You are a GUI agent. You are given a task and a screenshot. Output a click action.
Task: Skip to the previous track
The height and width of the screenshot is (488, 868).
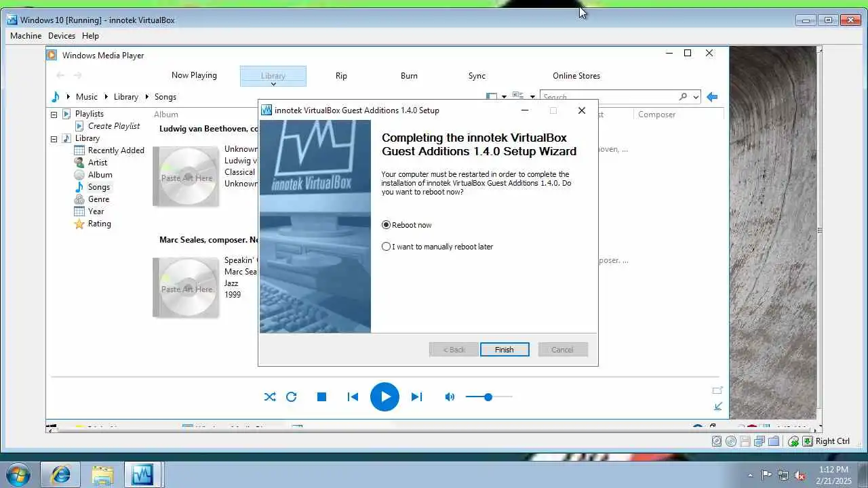click(353, 397)
